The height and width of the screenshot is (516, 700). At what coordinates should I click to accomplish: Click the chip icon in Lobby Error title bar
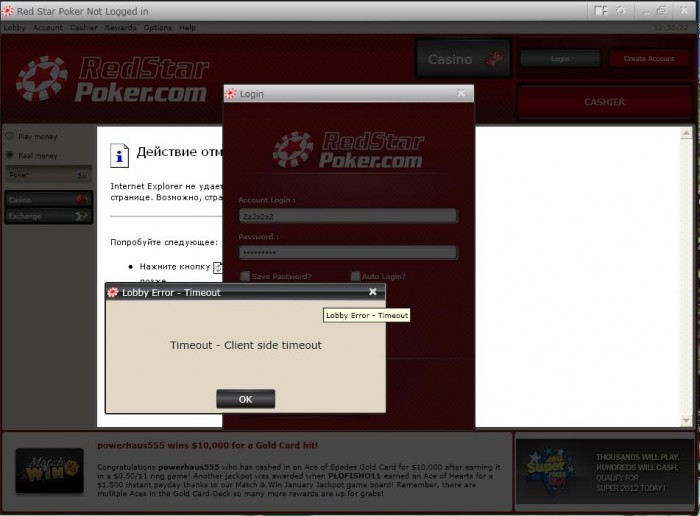click(x=112, y=292)
